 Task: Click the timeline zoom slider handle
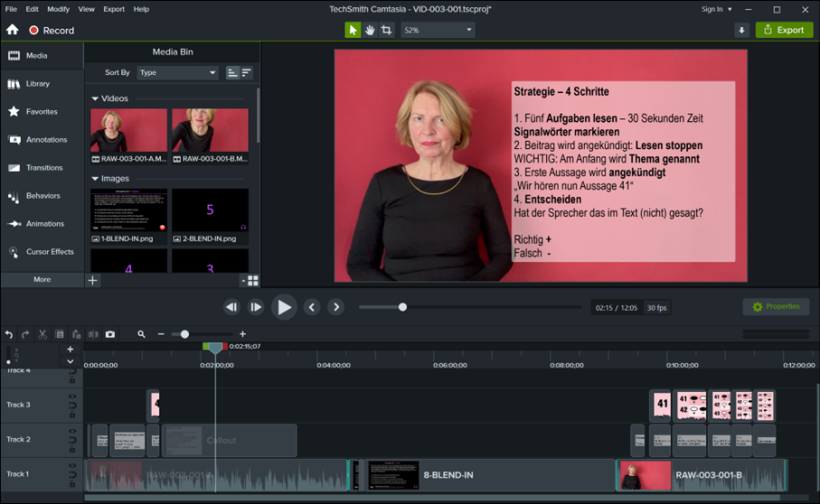(x=184, y=334)
